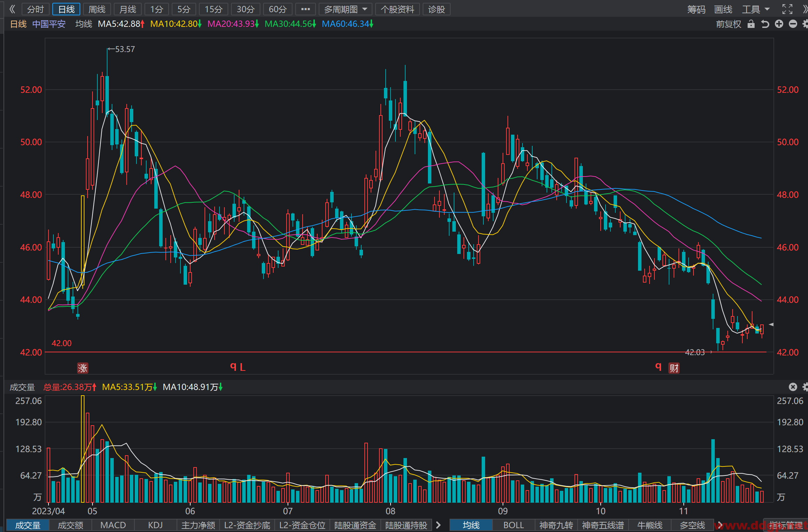This screenshot has height=532, width=808.
Task: Select L2-资金仓位 indicator tab
Action: coord(302,525)
